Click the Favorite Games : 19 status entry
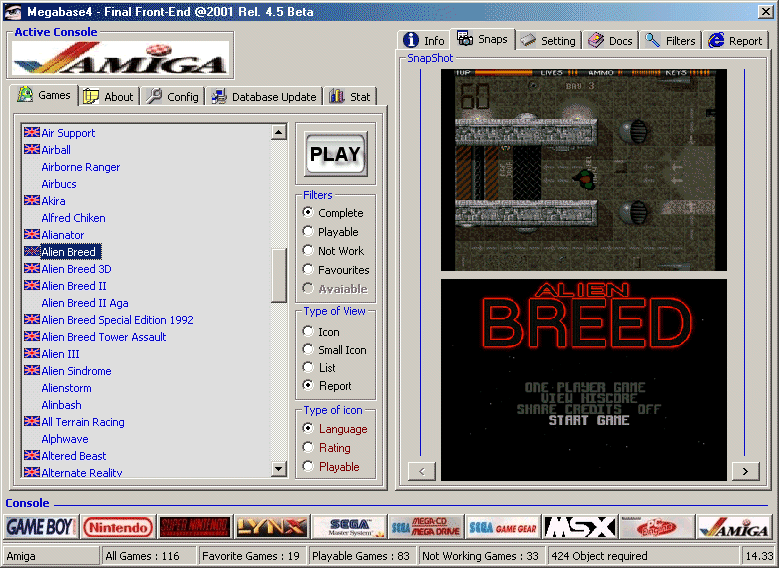779x568 pixels. [251, 556]
